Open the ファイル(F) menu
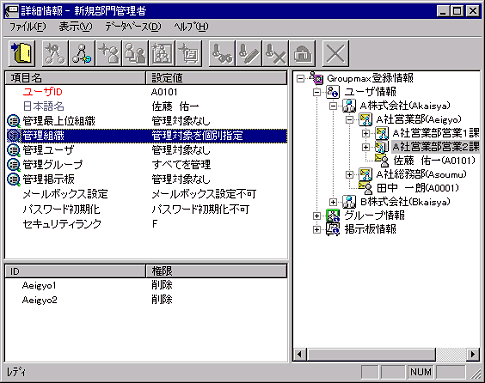Image resolution: width=485 pixels, height=383 pixels. (x=27, y=27)
